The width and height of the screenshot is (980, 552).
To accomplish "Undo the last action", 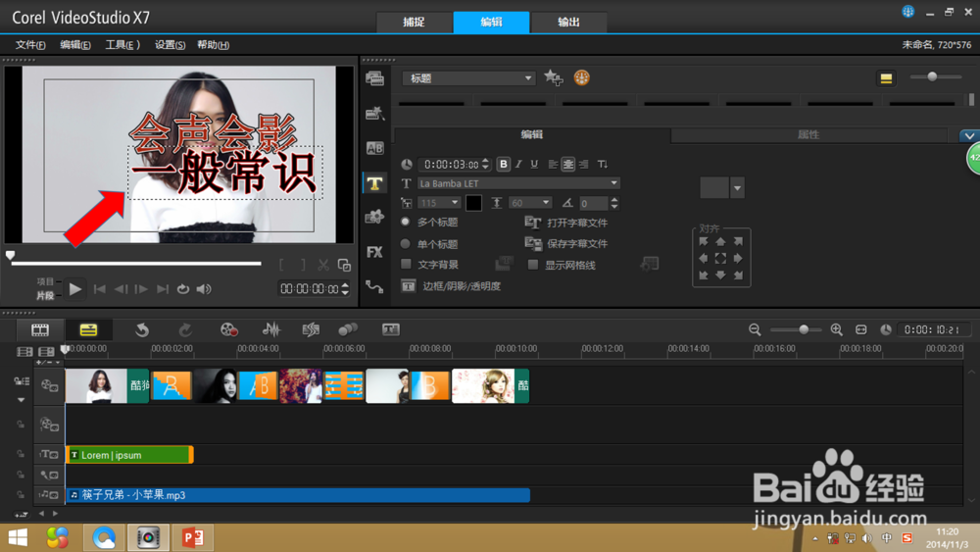I will click(142, 329).
